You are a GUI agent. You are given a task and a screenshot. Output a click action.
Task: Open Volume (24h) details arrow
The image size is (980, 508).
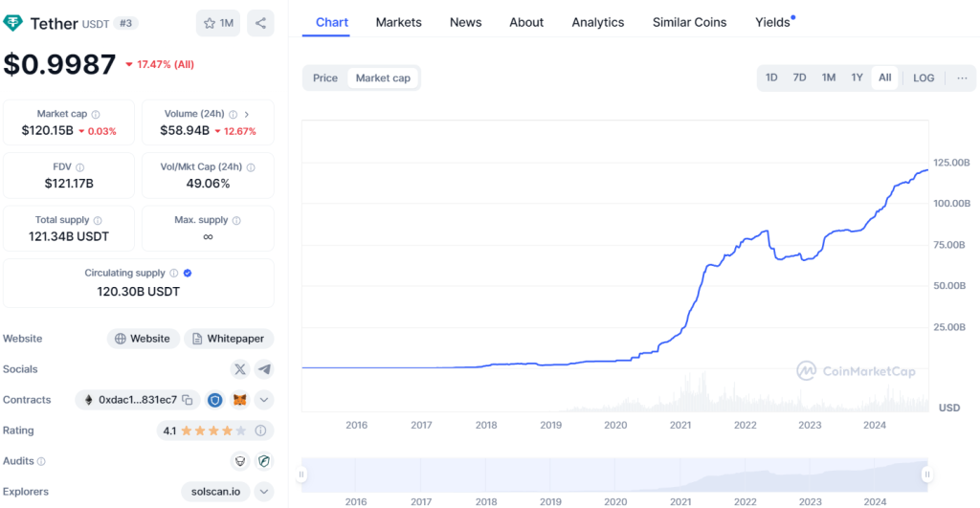tap(247, 115)
